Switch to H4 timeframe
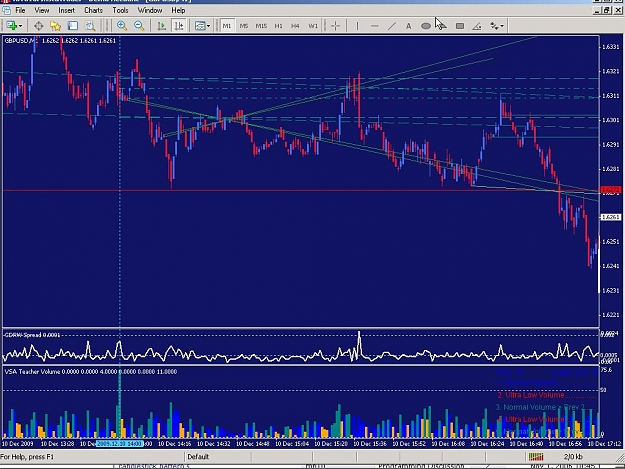 pyautogui.click(x=295, y=26)
